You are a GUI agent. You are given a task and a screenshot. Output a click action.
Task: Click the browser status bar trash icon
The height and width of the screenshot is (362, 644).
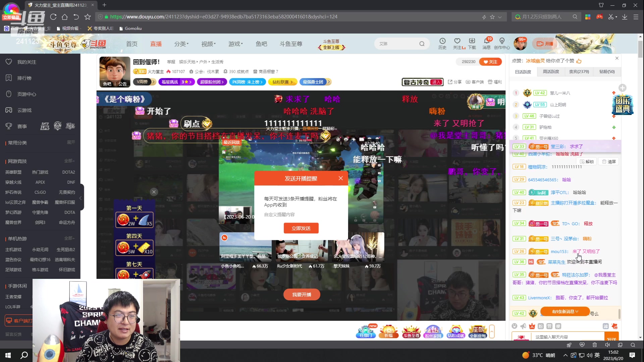(x=595, y=345)
